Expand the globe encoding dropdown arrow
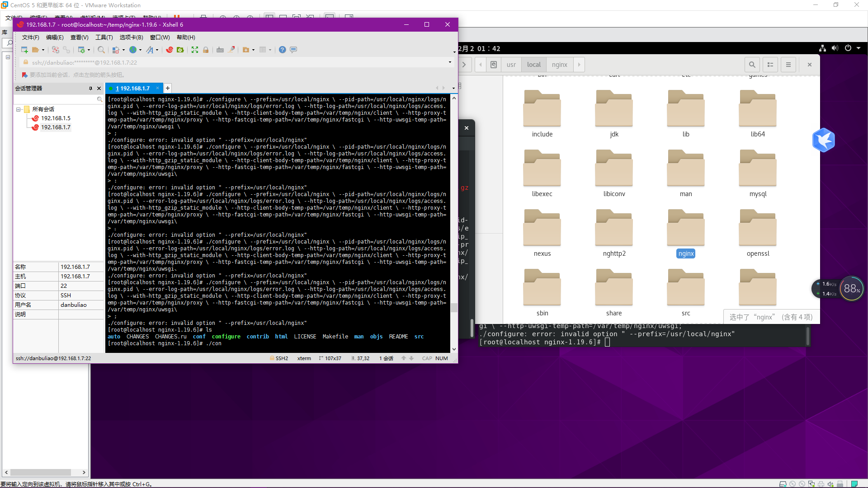The image size is (868, 488). pos(140,50)
